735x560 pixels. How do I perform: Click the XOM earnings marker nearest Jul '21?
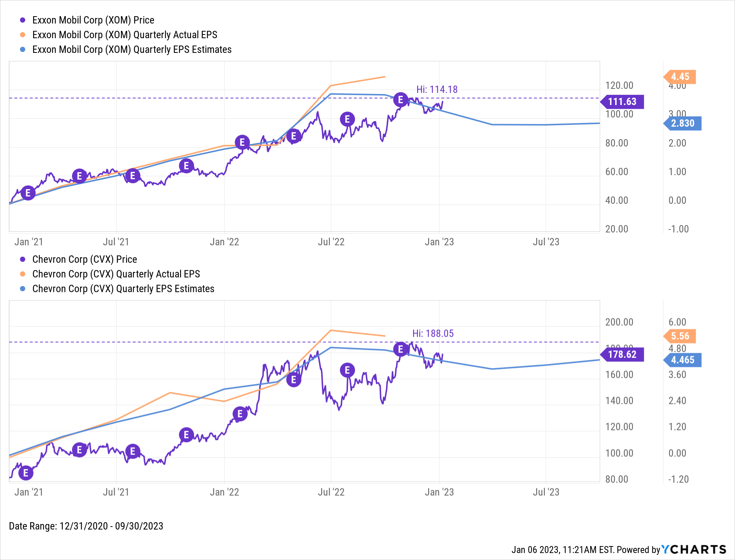[x=133, y=176]
